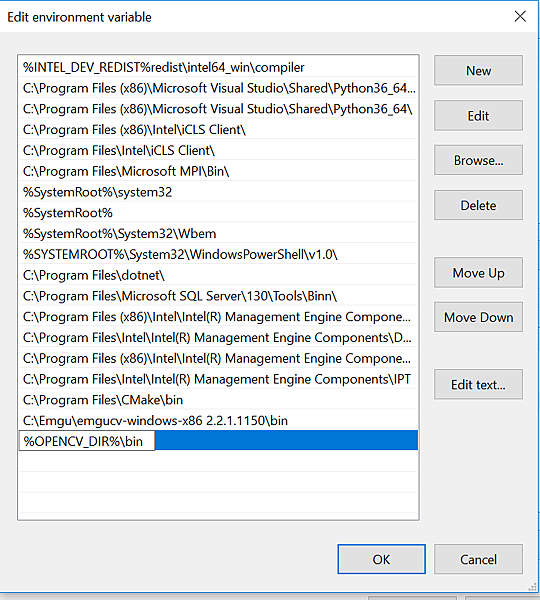Select the %INTEL_DEV_REDIST% compiler entry

click(218, 67)
